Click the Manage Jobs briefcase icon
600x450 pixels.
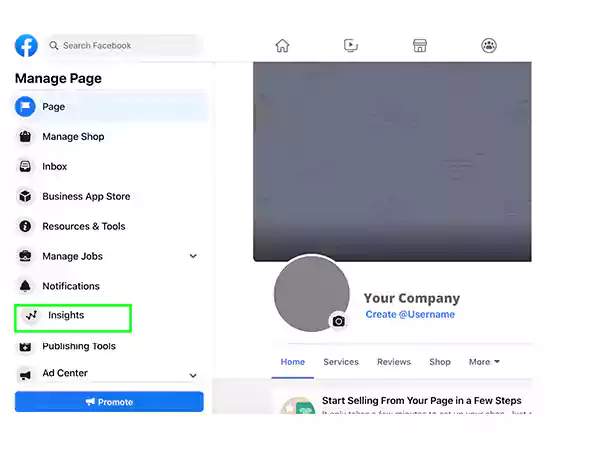point(25,256)
